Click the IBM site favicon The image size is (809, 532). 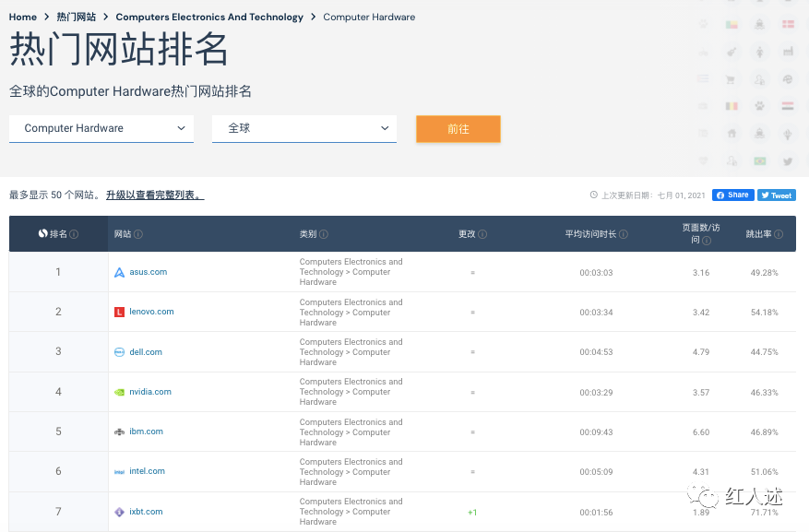119,431
